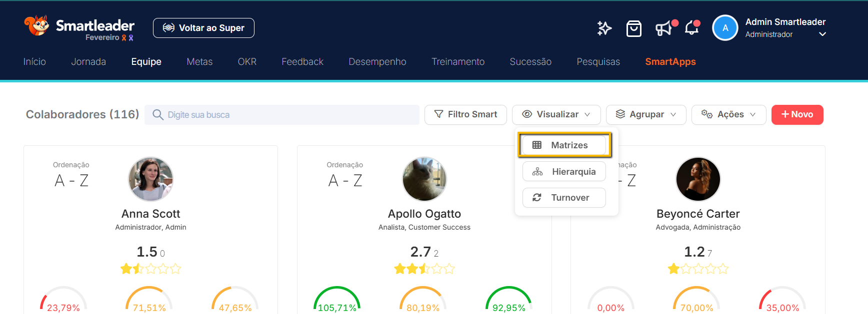Open Anna Scott's profile photo
This screenshot has width=868, height=314.
pyautogui.click(x=150, y=179)
